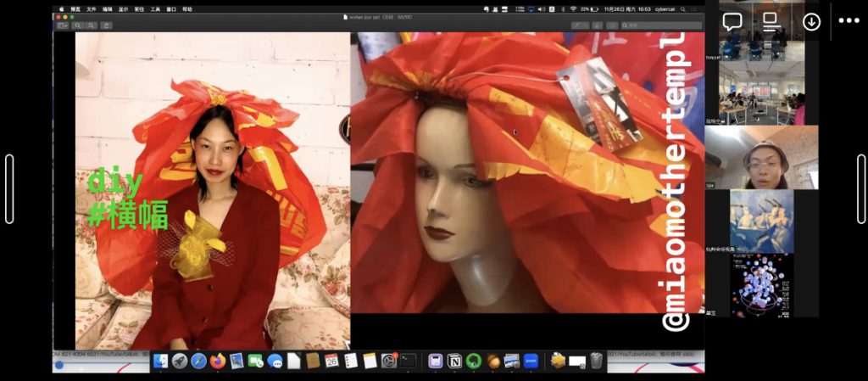868x381 pixels.
Task: Click the Spotlight search icon in menu bar
Action: (684, 9)
